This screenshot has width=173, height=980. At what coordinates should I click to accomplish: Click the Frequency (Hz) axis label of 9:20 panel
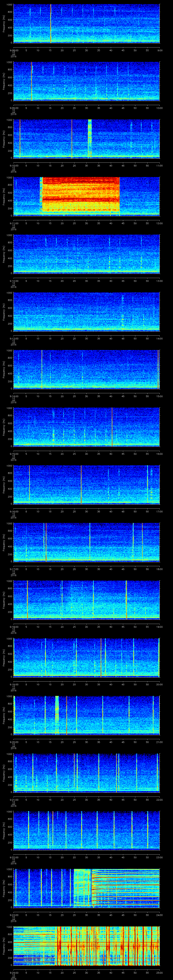pyautogui.click(x=4, y=715)
